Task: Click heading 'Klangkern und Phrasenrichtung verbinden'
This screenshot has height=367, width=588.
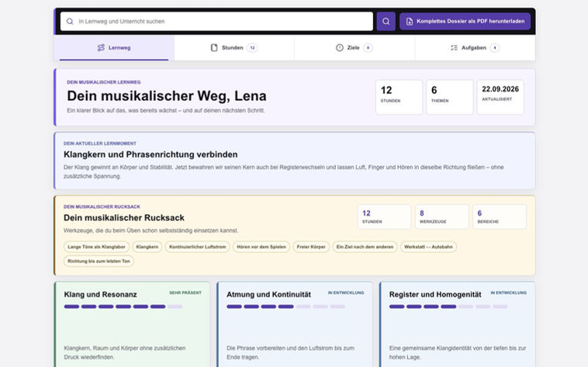Action: point(150,154)
